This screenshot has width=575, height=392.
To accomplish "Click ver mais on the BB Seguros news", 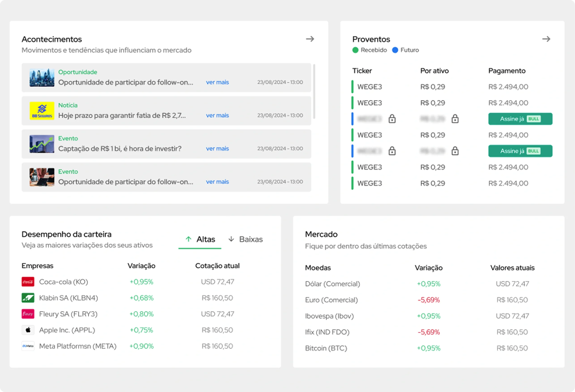I will click(217, 115).
